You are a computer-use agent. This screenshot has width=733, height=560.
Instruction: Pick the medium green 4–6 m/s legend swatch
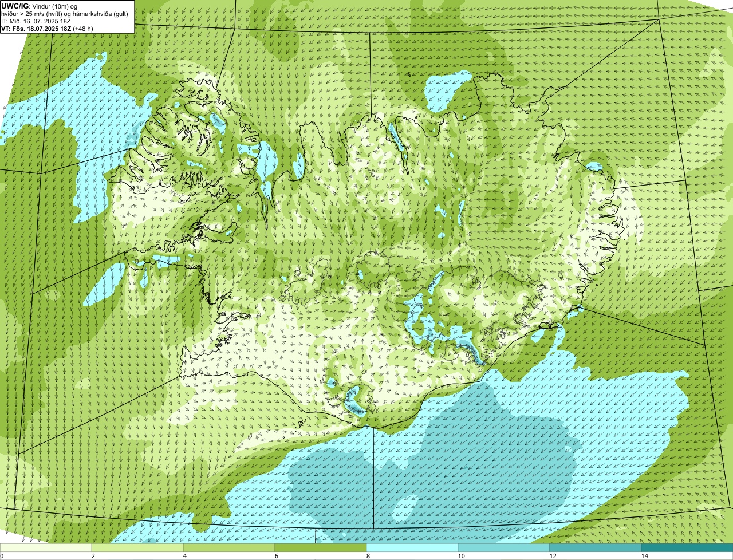pyautogui.click(x=229, y=547)
